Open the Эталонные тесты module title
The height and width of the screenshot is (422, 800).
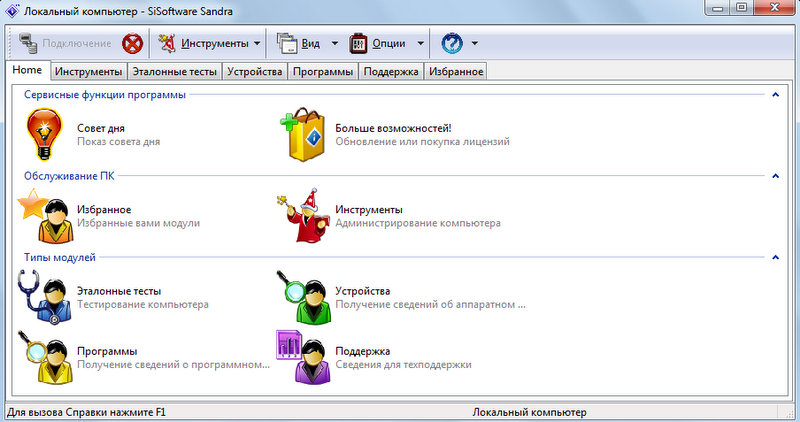click(x=119, y=291)
